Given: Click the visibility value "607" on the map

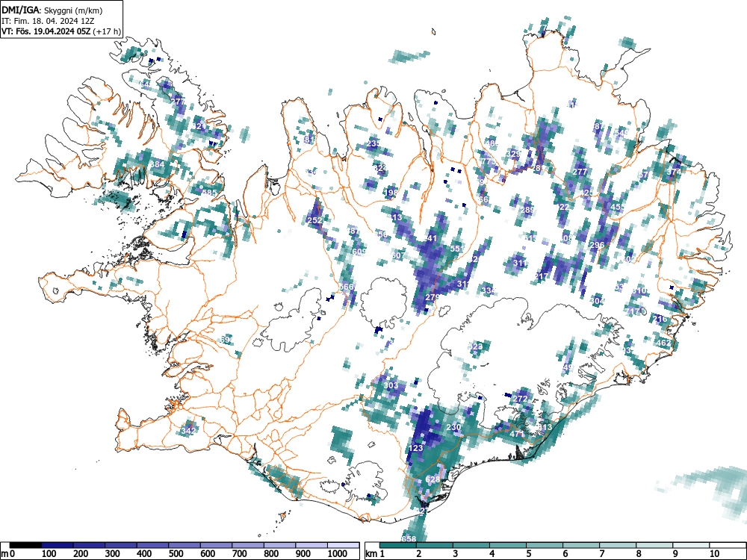Looking at the screenshot, I should 397,255.
